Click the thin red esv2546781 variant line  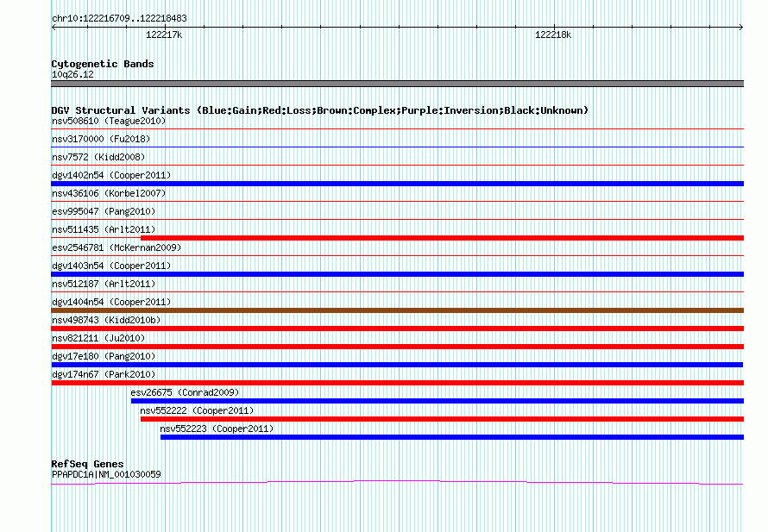click(x=397, y=256)
